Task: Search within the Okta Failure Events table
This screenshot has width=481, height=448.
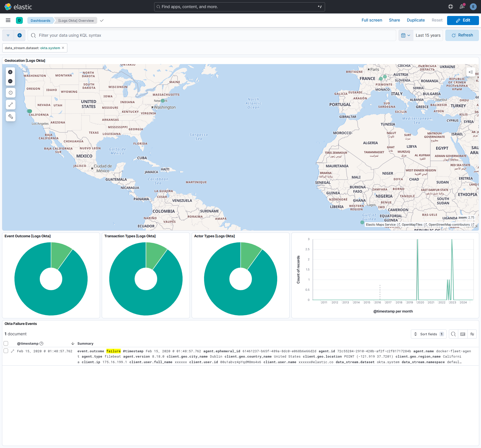Action: click(x=453, y=334)
